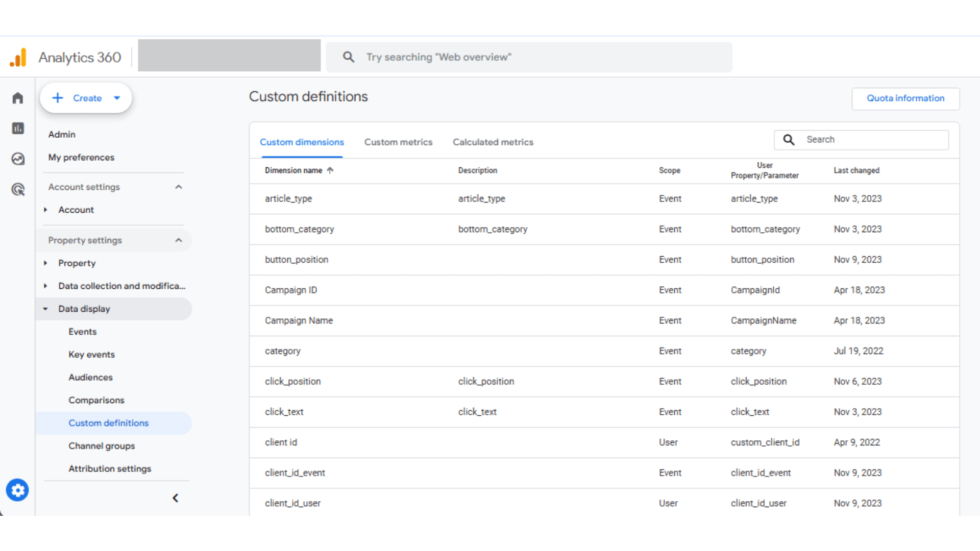The width and height of the screenshot is (980, 551).
Task: Expand Data collection and modification item
Action: click(x=45, y=286)
